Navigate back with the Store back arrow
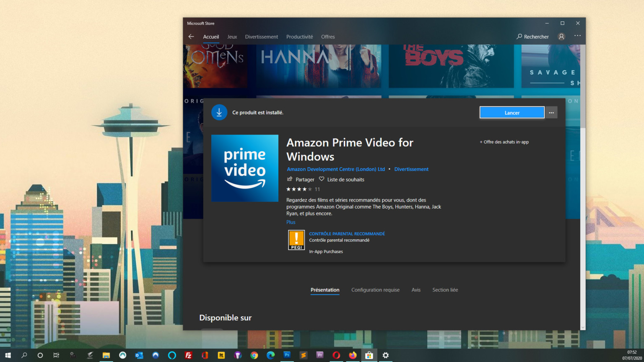Image resolution: width=644 pixels, height=362 pixels. [x=191, y=36]
